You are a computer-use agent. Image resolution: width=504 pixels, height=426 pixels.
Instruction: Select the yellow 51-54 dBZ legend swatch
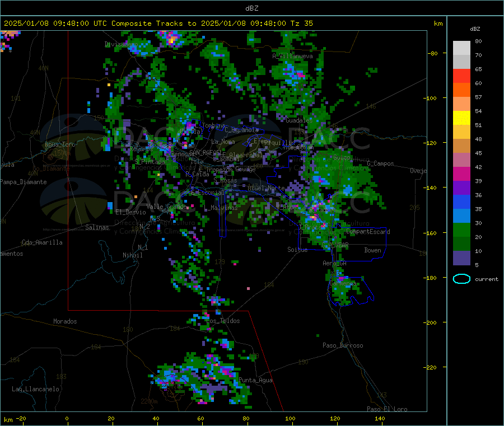tap(461, 118)
